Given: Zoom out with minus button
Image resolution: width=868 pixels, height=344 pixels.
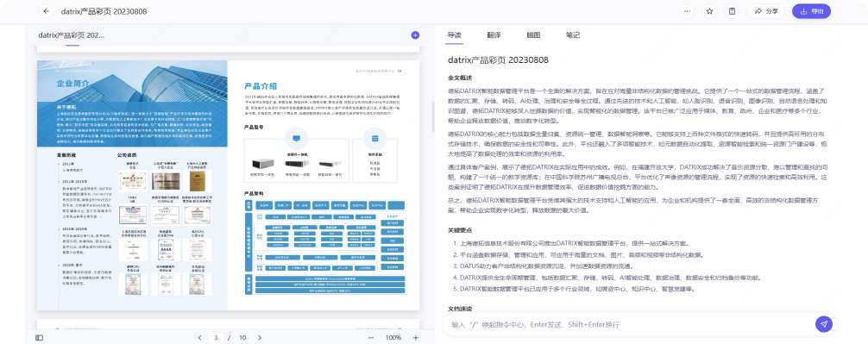Looking at the screenshot, I should [x=371, y=337].
